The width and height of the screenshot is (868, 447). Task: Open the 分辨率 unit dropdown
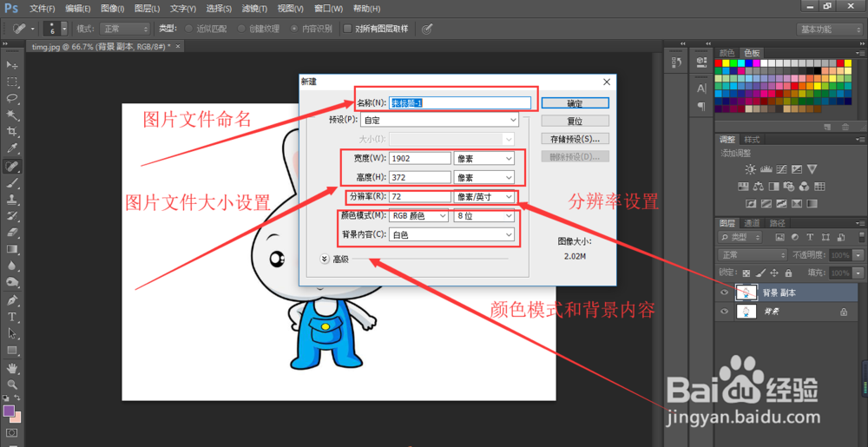483,196
